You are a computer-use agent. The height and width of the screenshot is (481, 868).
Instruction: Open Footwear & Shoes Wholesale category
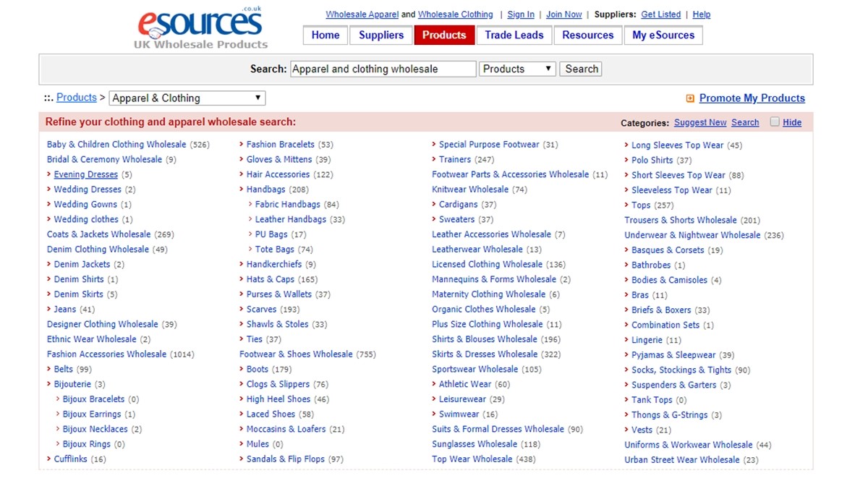click(x=296, y=354)
